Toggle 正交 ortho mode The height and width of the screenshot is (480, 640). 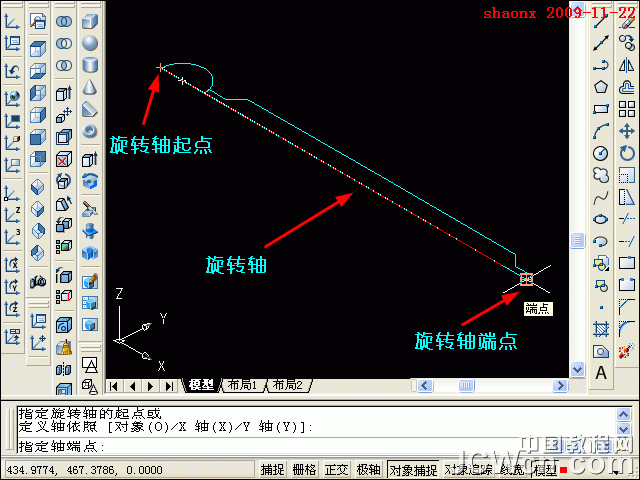[336, 469]
